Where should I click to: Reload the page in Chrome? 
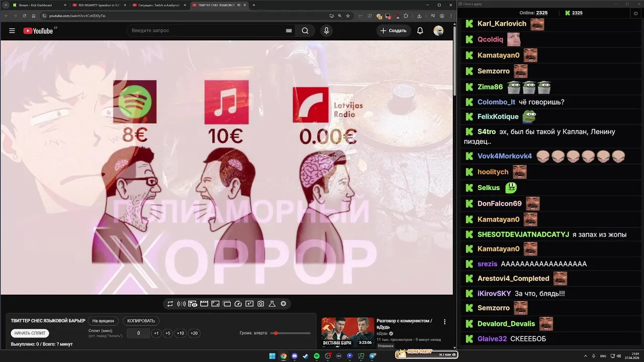[x=24, y=16]
